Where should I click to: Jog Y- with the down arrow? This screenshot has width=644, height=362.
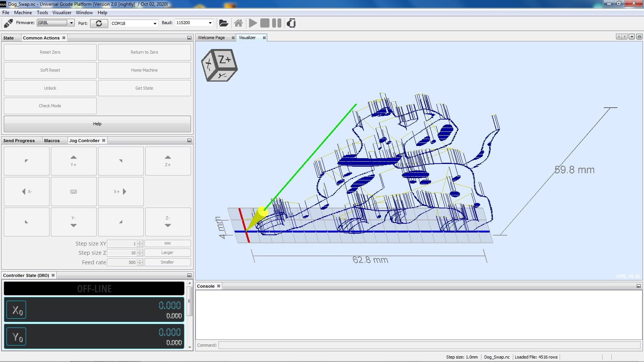(74, 222)
